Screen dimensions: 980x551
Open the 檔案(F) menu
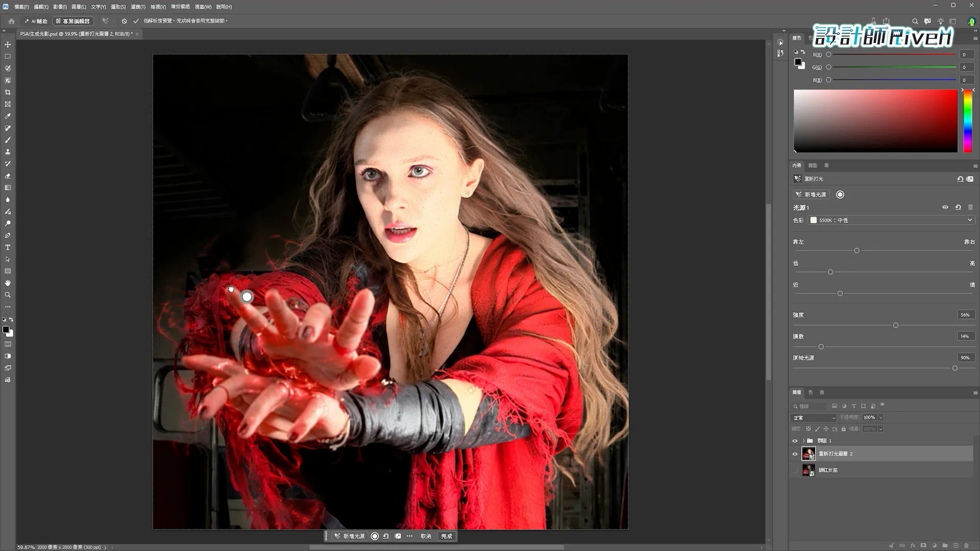pyautogui.click(x=21, y=7)
